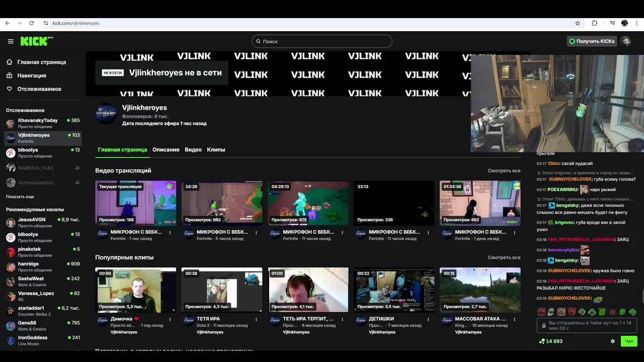Click inside the Поиск search field
The image size is (644, 362).
point(322,41)
